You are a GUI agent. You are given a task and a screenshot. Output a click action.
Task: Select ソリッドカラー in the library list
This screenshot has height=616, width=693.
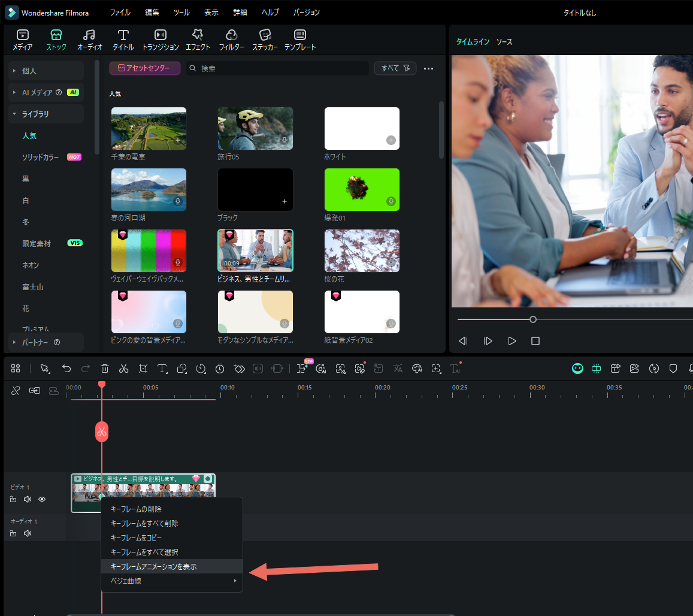tap(41, 157)
